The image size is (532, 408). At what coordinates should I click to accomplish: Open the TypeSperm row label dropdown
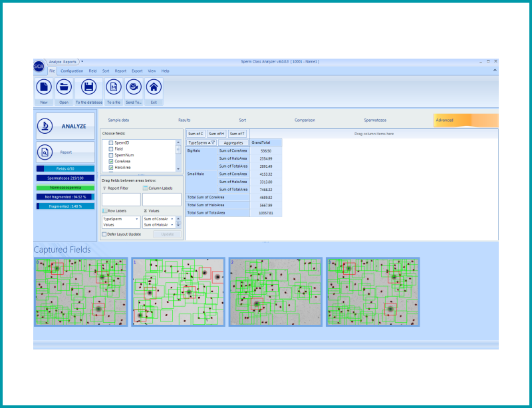coord(137,219)
